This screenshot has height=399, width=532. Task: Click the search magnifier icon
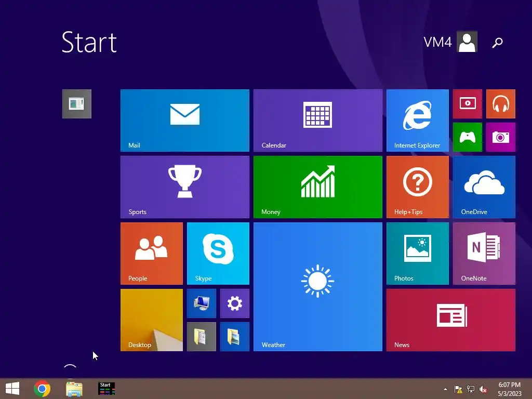pyautogui.click(x=497, y=43)
